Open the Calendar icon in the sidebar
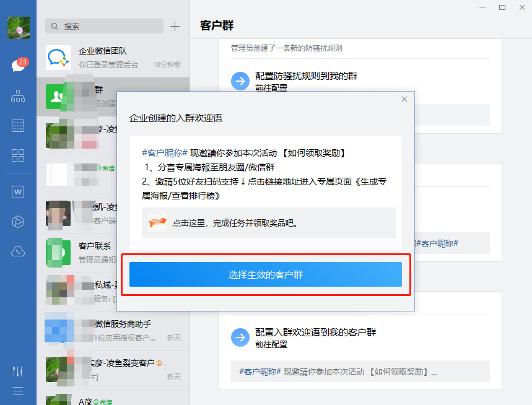 [x=18, y=126]
